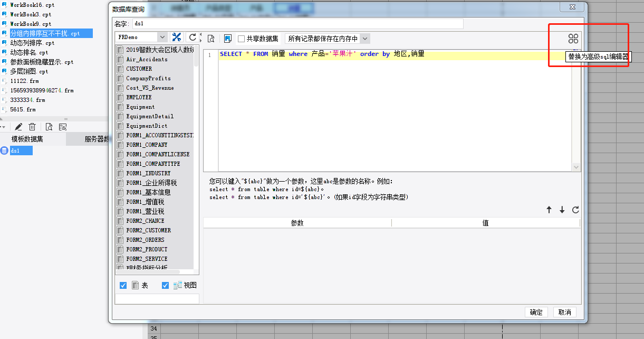644x339 pixels.
Task: Switch to the 服务器数据集 tab
Action: click(x=88, y=139)
